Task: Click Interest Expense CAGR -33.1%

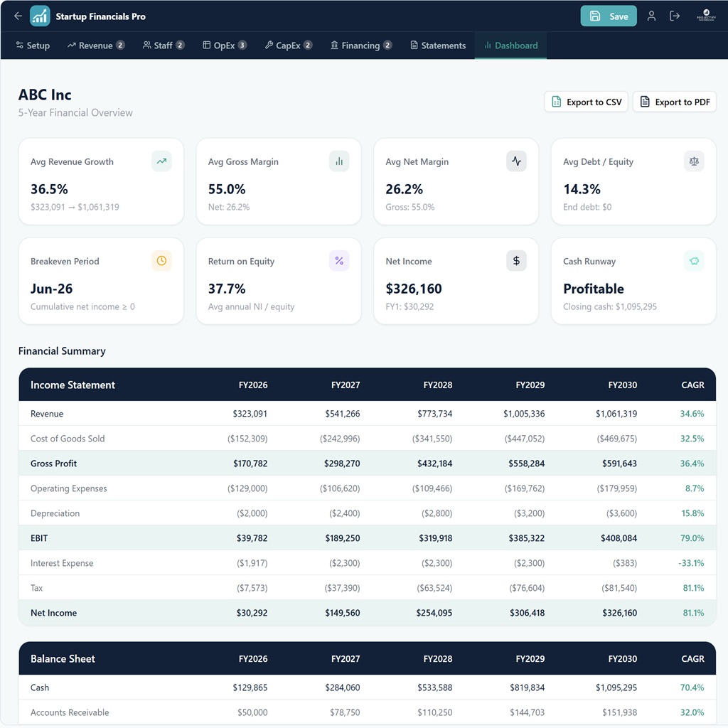Action: pyautogui.click(x=691, y=563)
